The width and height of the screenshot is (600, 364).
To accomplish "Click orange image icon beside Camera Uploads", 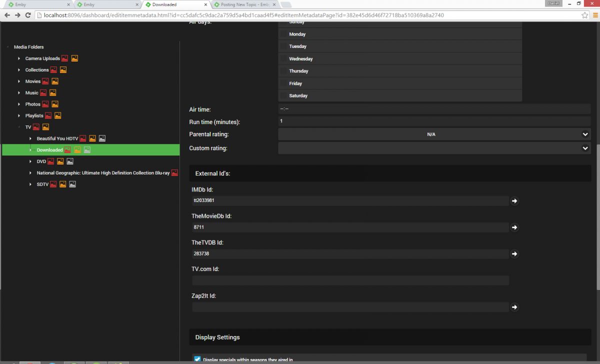I will coord(74,58).
